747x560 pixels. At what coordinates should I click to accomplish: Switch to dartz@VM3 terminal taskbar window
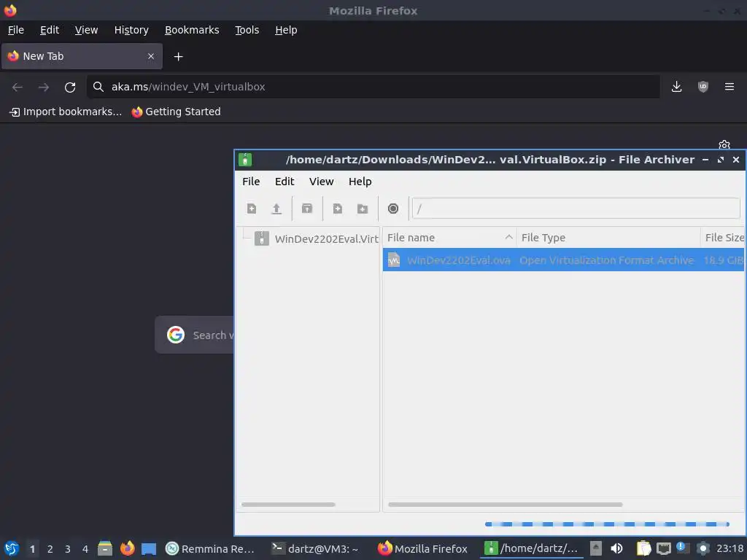[315, 548]
